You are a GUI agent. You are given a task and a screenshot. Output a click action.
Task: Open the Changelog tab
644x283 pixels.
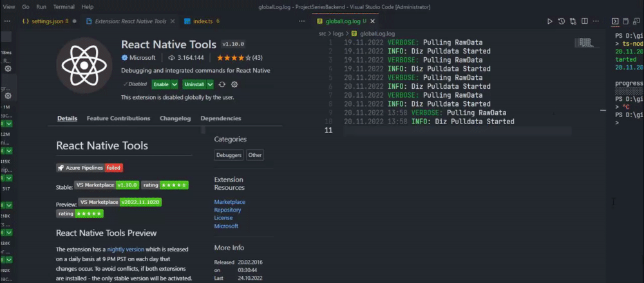click(x=175, y=118)
